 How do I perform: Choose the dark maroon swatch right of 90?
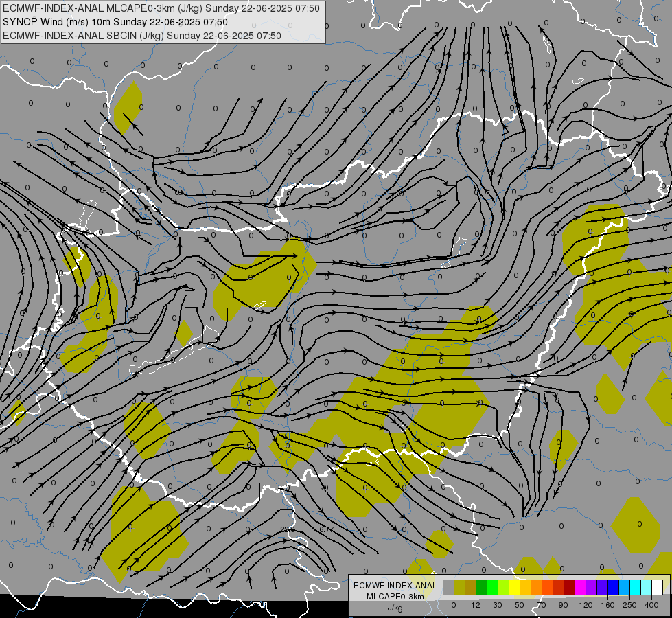point(570,587)
